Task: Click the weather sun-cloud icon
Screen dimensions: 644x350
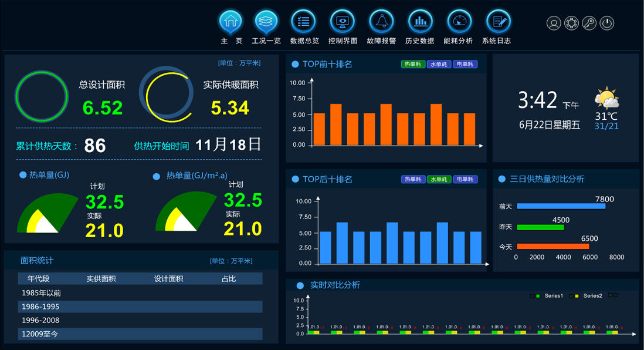Action: [x=606, y=99]
